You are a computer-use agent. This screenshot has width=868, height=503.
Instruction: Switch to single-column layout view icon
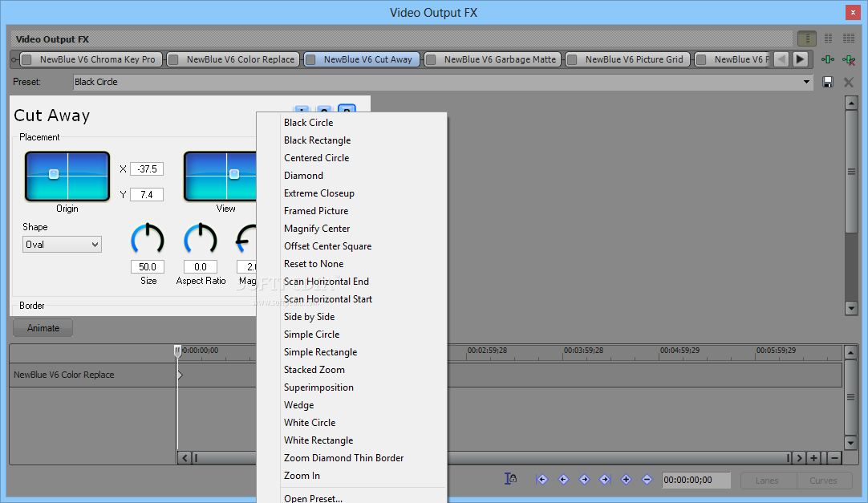click(807, 39)
